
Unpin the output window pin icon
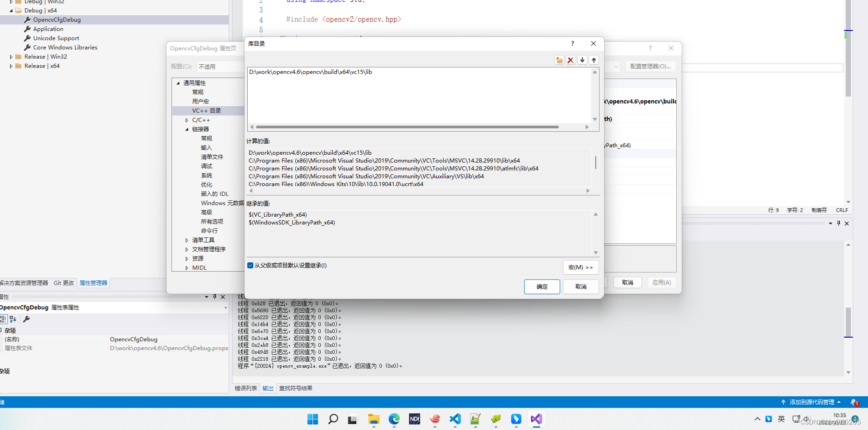coord(838,223)
